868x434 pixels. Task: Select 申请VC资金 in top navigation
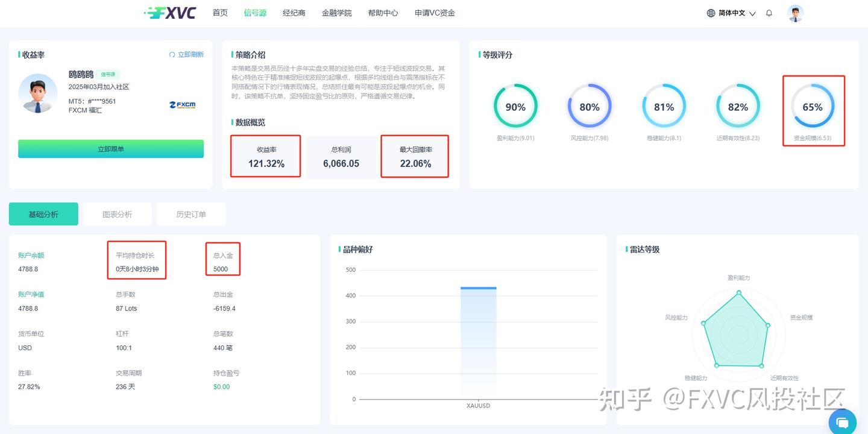pos(435,13)
